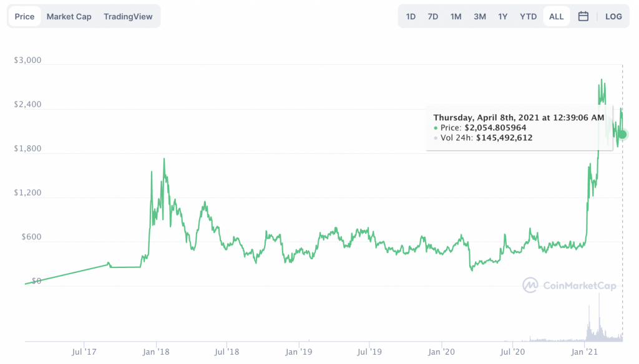Choose the 3M time range

[x=479, y=16]
